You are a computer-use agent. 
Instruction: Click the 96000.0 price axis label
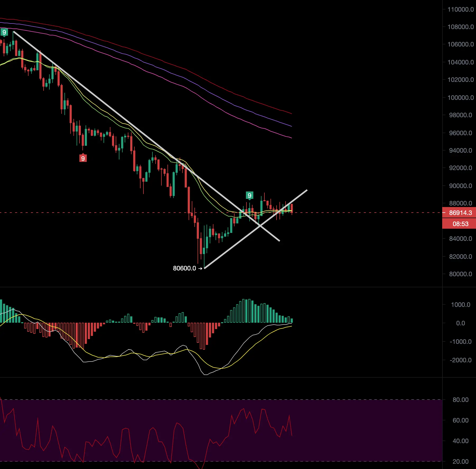(x=460, y=133)
